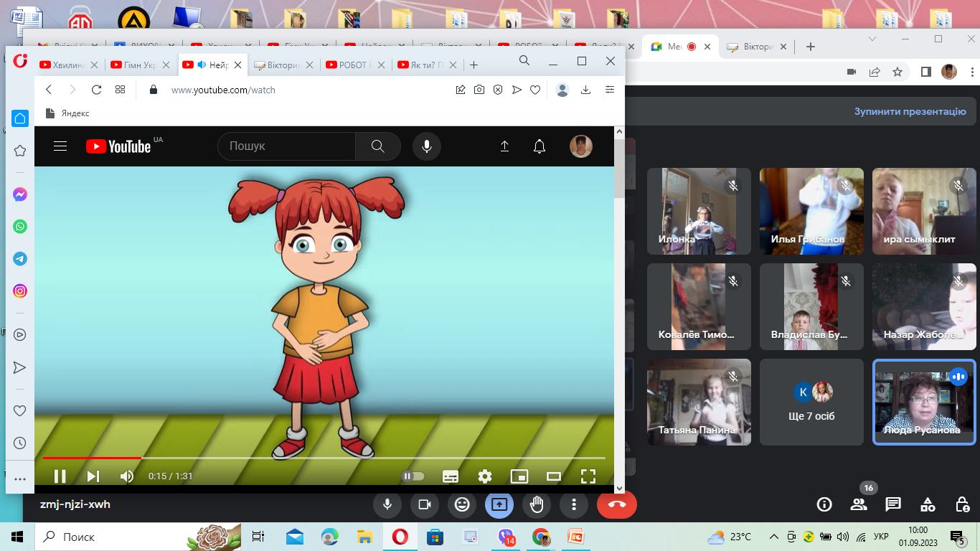Open Telegram in Opera sidebar
The image size is (980, 551).
coord(20,259)
